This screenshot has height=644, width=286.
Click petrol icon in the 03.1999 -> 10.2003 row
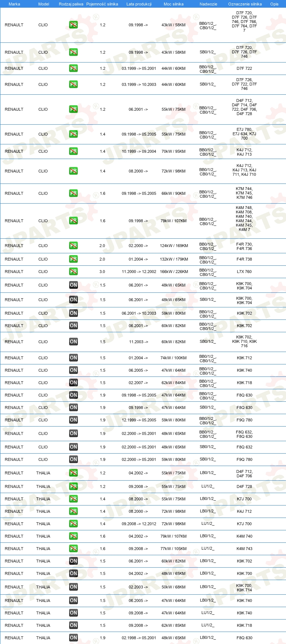point(74,84)
